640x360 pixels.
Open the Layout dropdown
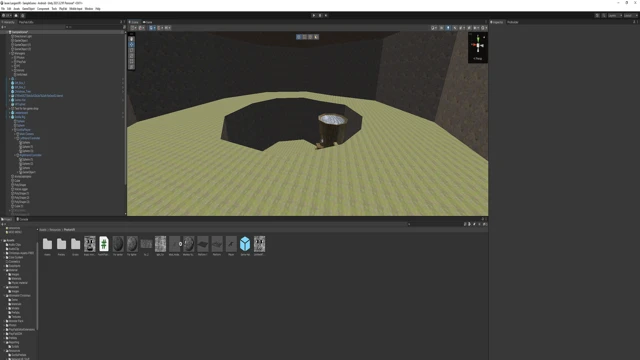click(x=631, y=16)
